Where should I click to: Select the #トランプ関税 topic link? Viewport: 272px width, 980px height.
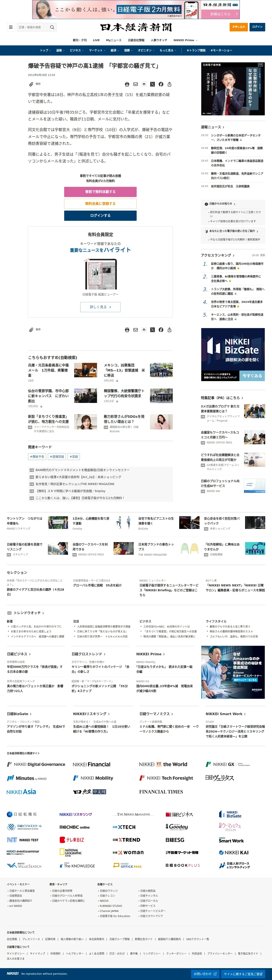[196, 50]
